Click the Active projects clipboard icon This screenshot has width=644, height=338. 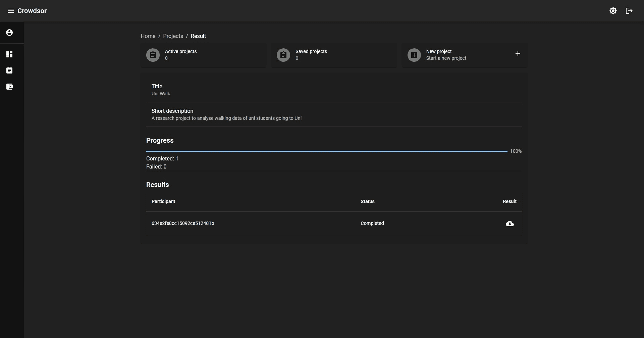153,55
